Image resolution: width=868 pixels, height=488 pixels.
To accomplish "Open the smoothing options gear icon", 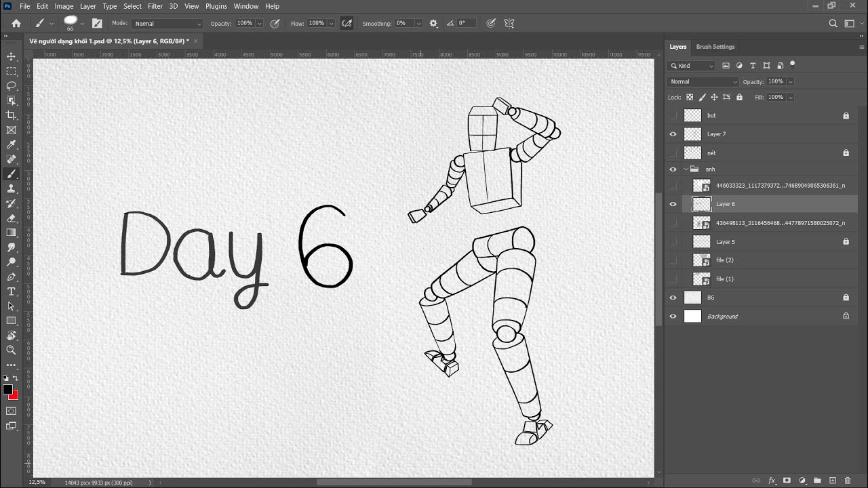I will pyautogui.click(x=433, y=23).
